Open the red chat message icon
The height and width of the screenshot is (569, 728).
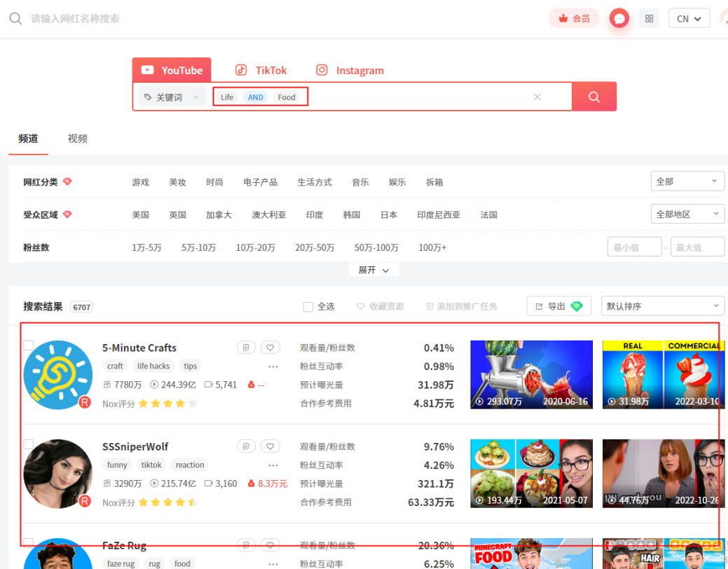619,18
